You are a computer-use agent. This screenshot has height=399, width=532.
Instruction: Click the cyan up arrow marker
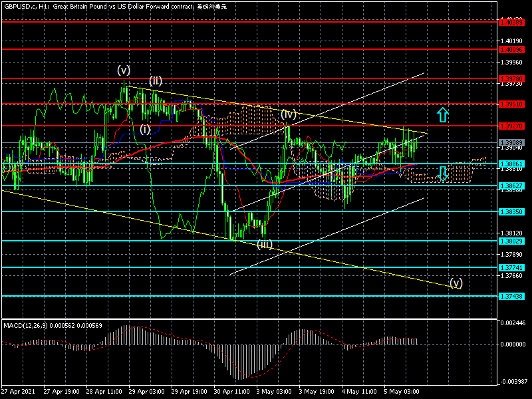(x=443, y=115)
